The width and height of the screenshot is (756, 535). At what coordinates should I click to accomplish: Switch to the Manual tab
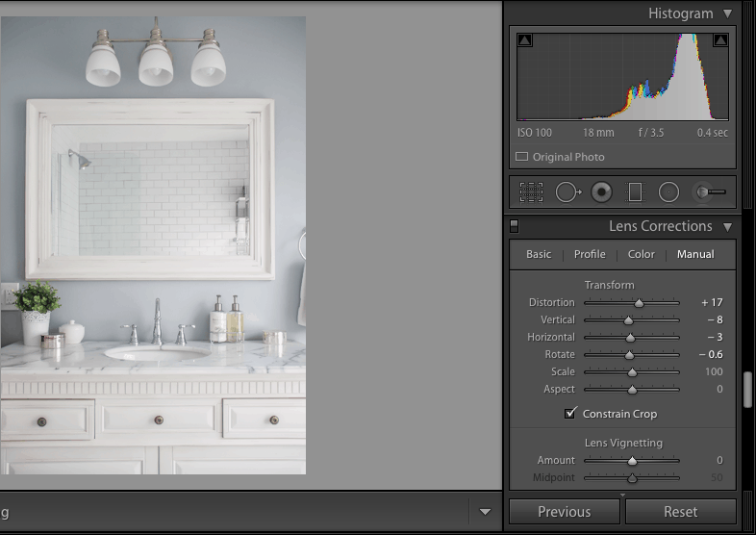tap(695, 254)
